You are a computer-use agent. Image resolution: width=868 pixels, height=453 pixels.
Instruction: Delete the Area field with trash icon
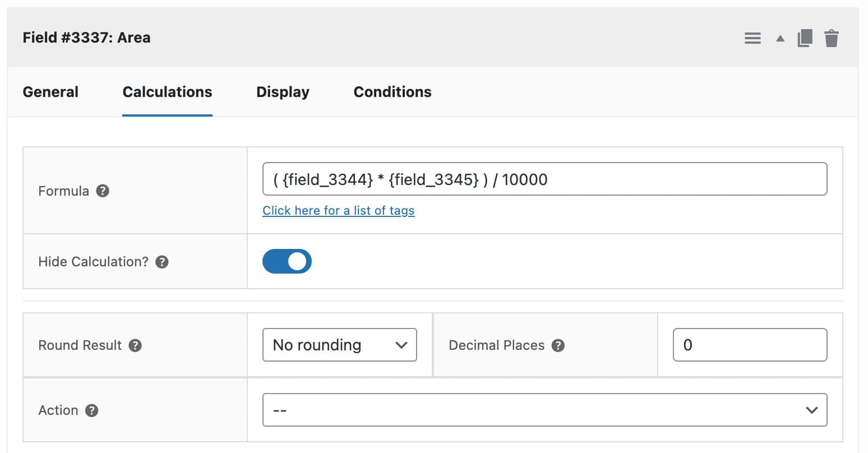tap(832, 38)
